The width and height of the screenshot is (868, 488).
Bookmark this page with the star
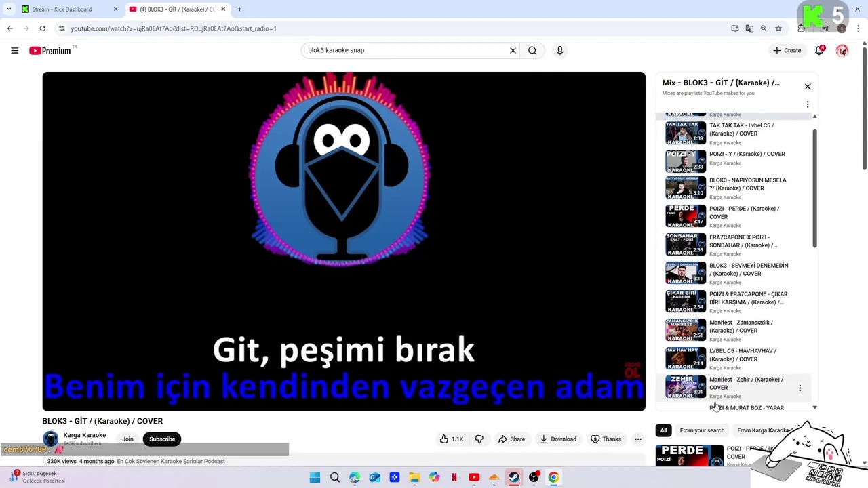point(778,28)
